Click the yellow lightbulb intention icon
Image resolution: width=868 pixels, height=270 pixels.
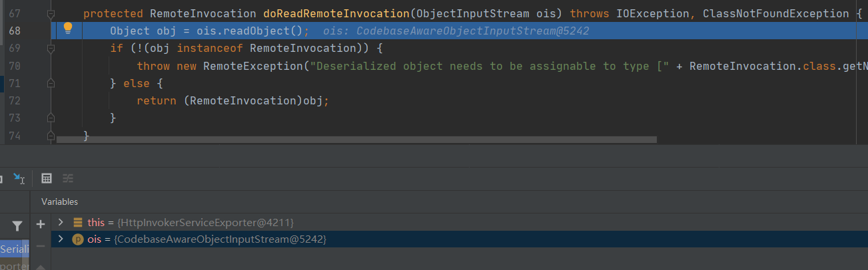tap(67, 28)
